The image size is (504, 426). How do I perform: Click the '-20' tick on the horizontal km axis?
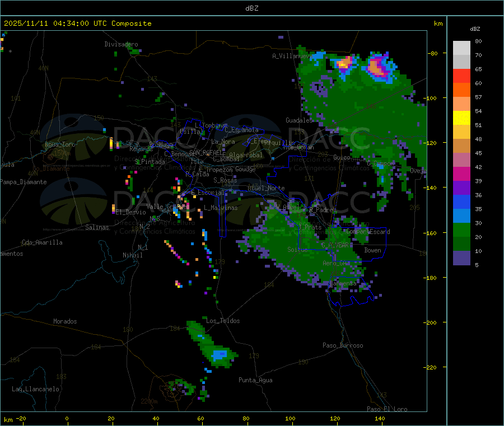21,419
